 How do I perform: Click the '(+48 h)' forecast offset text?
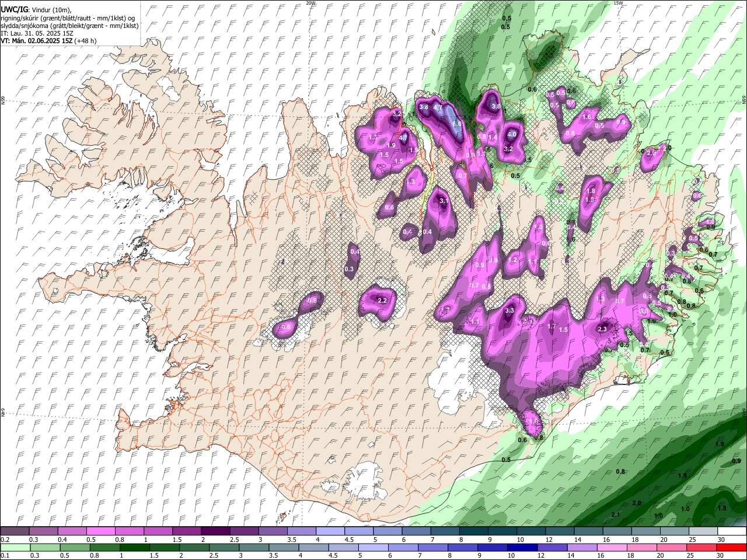coord(85,41)
